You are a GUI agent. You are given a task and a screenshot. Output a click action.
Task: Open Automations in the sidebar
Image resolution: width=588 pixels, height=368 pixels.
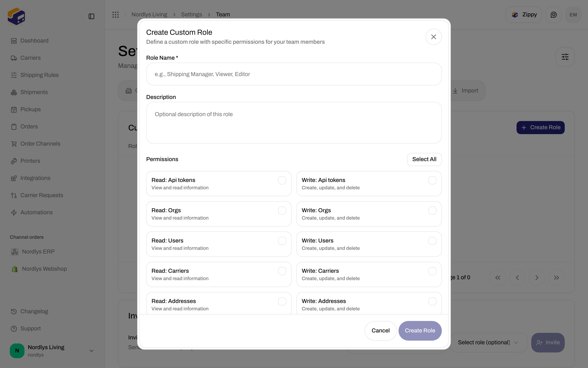(x=52, y=212)
